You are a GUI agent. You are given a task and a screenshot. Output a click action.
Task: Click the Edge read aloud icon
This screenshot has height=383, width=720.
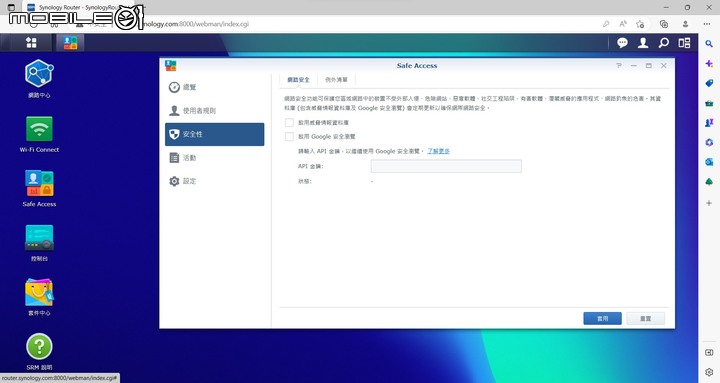623,24
